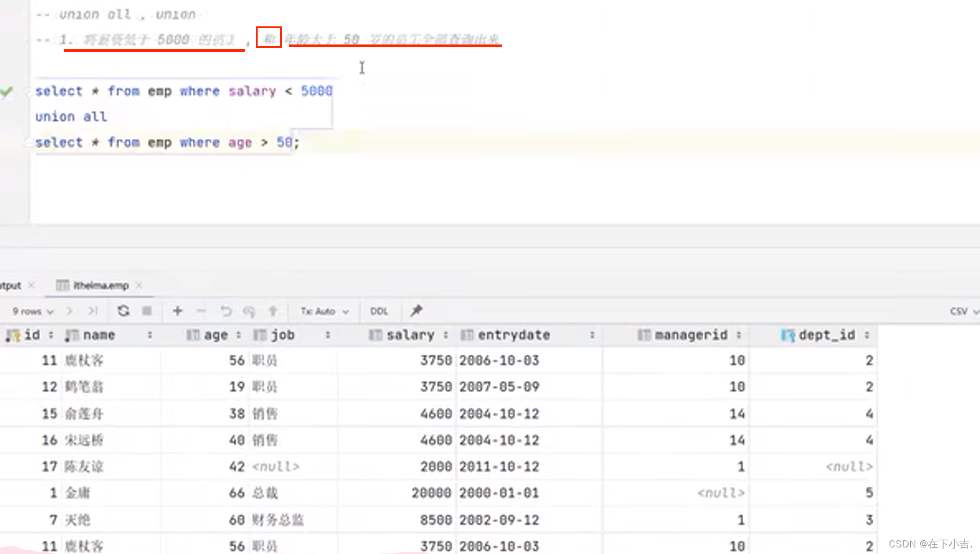Click the salary column header
This screenshot has width=980, height=554.
pos(410,335)
